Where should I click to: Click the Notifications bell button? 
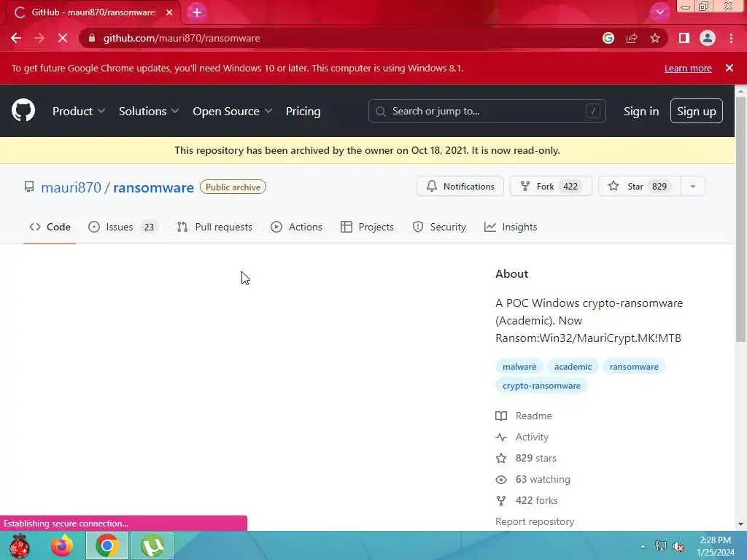[460, 186]
